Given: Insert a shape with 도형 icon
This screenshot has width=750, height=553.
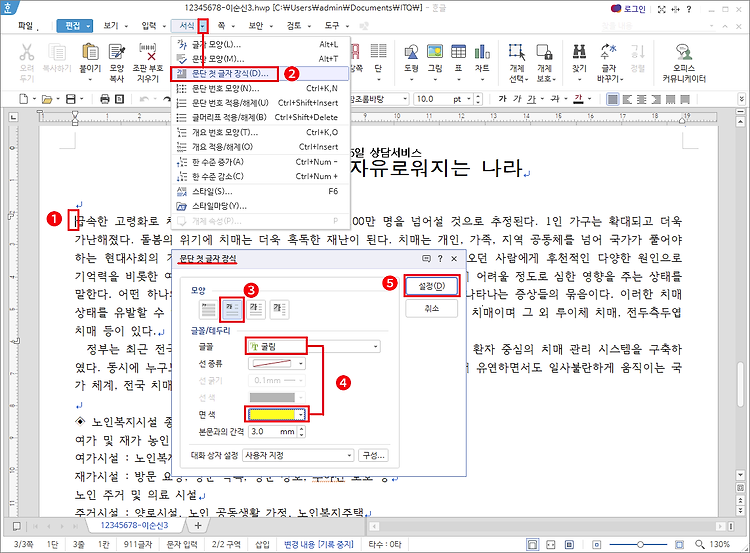Looking at the screenshot, I should click(x=411, y=52).
